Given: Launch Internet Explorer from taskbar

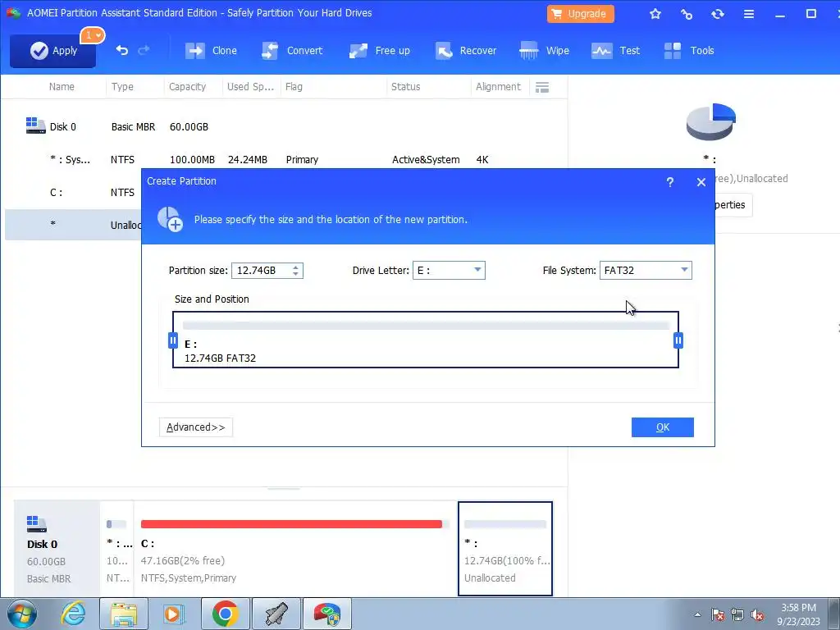Looking at the screenshot, I should click(x=73, y=614).
